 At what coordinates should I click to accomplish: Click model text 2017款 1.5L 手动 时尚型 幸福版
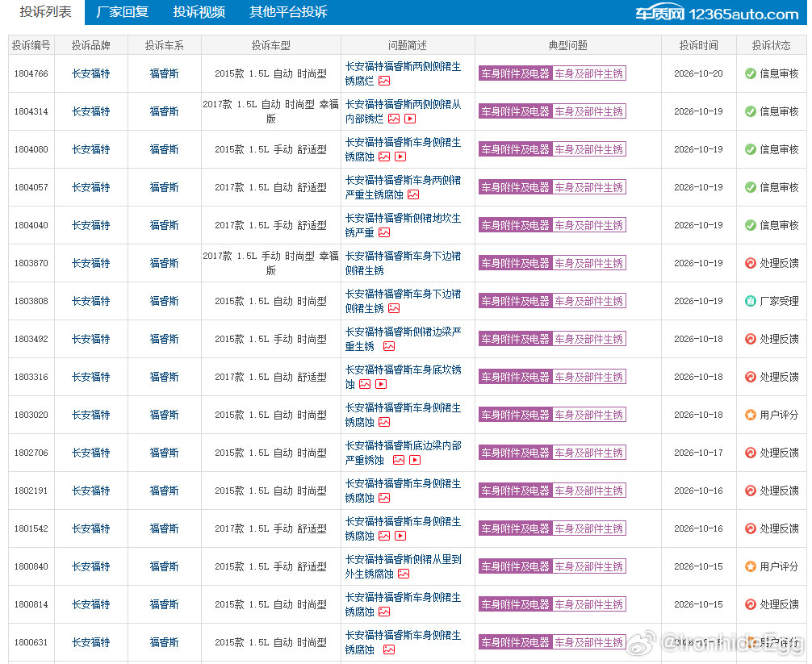point(271,263)
